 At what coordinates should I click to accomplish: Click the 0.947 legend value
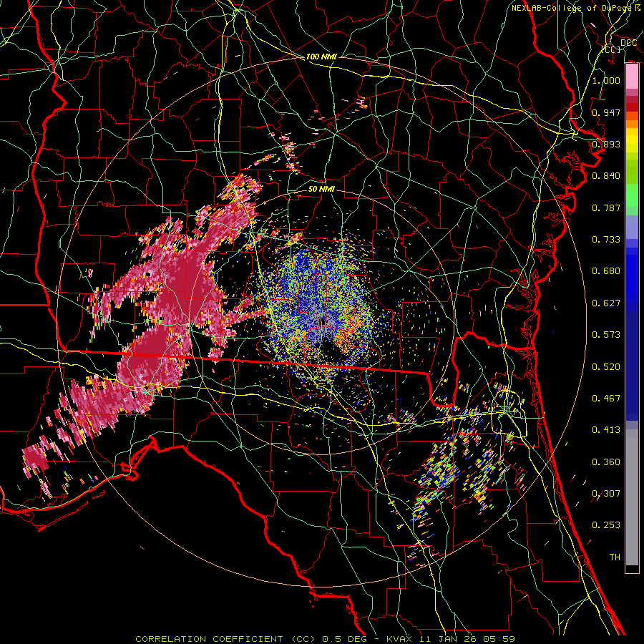pyautogui.click(x=606, y=112)
